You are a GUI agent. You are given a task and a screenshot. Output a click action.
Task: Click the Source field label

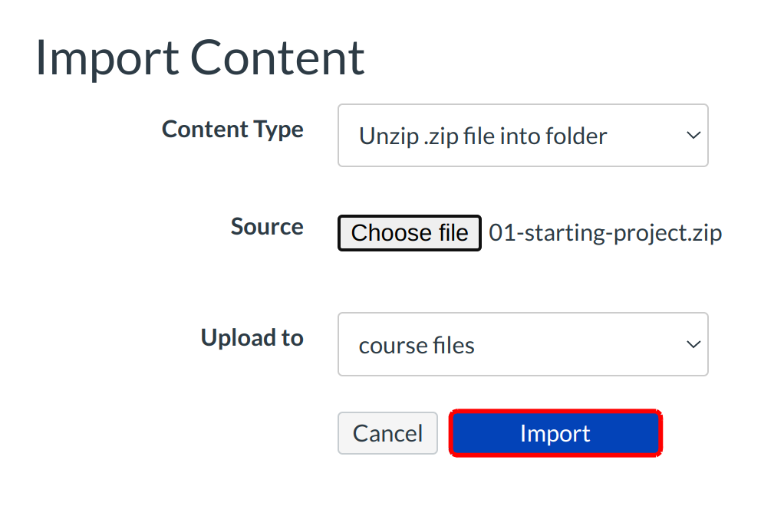267,227
